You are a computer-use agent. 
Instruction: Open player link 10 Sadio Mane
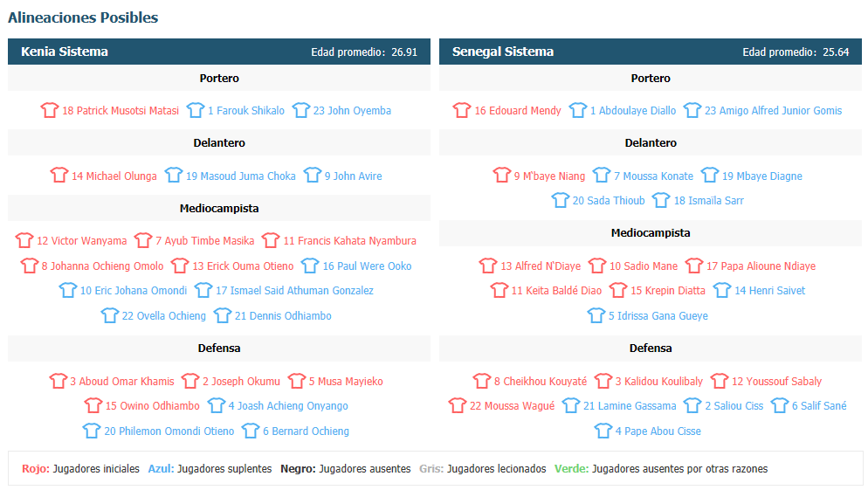[x=644, y=266]
